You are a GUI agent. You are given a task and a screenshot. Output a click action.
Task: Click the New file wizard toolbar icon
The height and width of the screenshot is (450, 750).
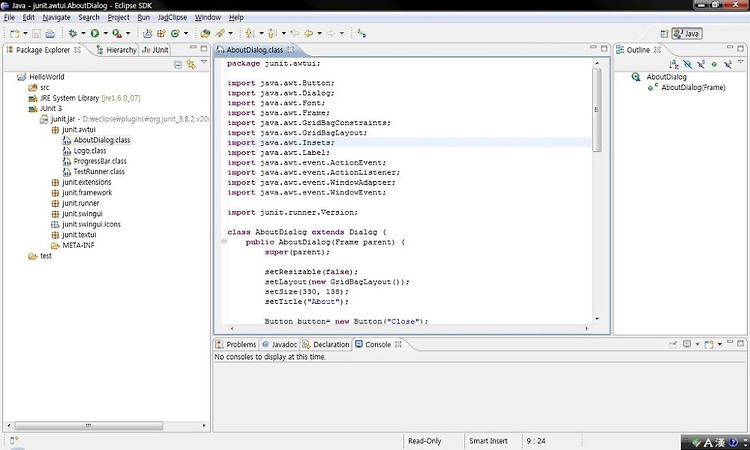click(x=15, y=33)
